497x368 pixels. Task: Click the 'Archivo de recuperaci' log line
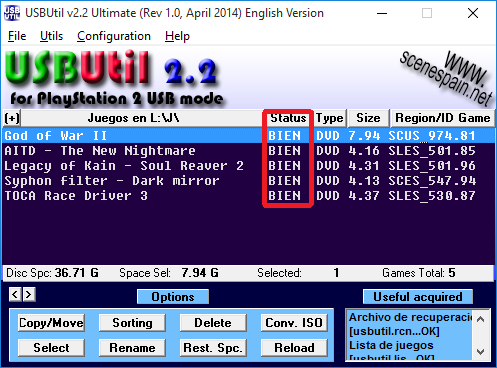410,317
